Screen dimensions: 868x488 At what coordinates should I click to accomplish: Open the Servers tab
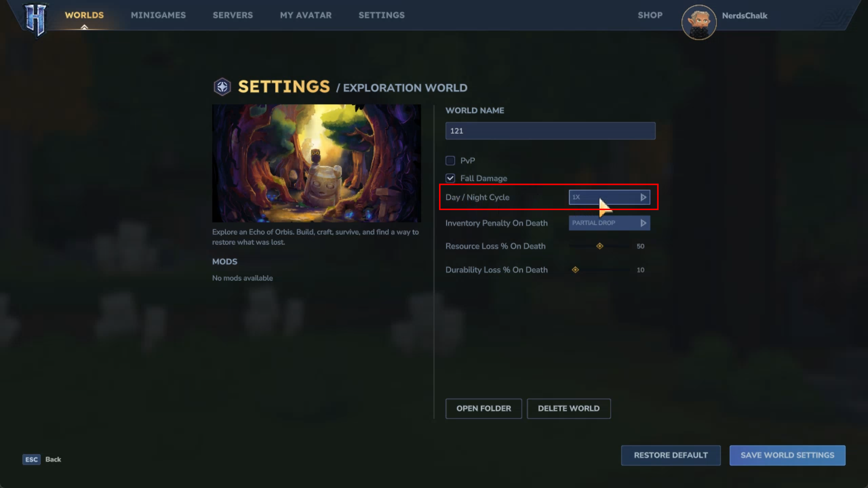(233, 15)
